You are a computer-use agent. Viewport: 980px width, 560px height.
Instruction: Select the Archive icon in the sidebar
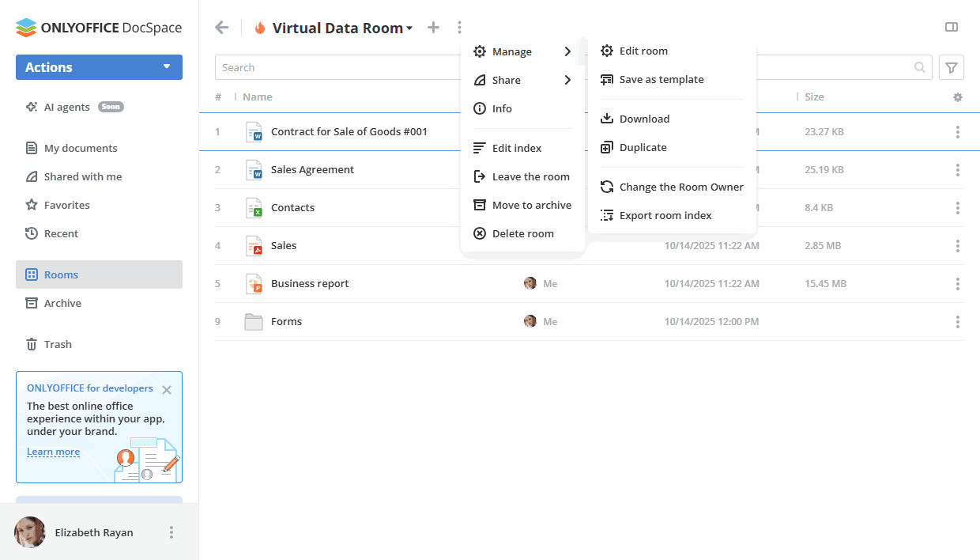pos(30,303)
